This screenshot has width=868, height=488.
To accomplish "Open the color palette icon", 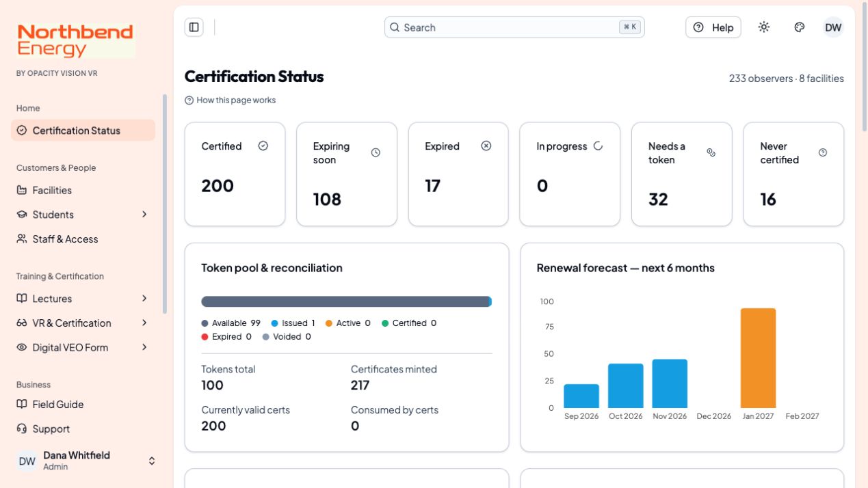I will (x=800, y=27).
